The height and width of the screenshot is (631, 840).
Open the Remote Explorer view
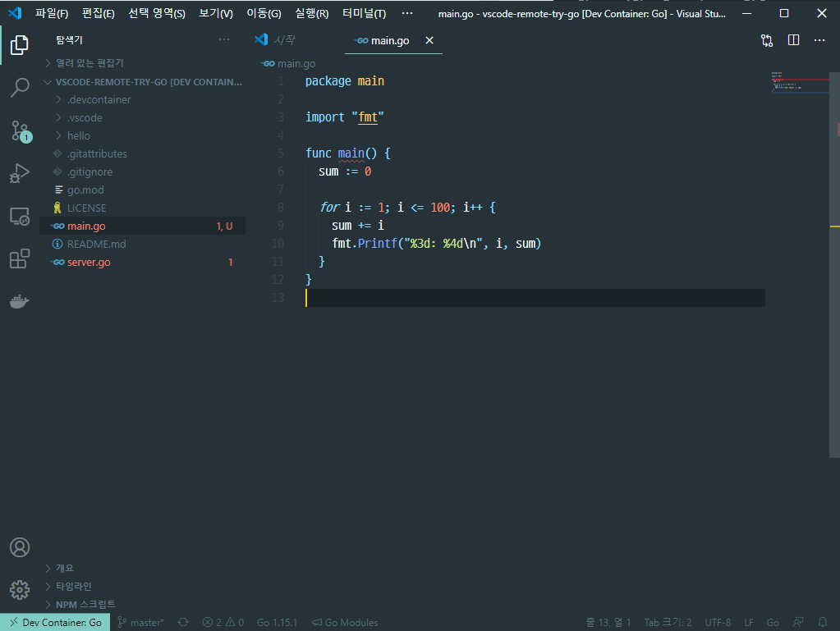(19, 217)
